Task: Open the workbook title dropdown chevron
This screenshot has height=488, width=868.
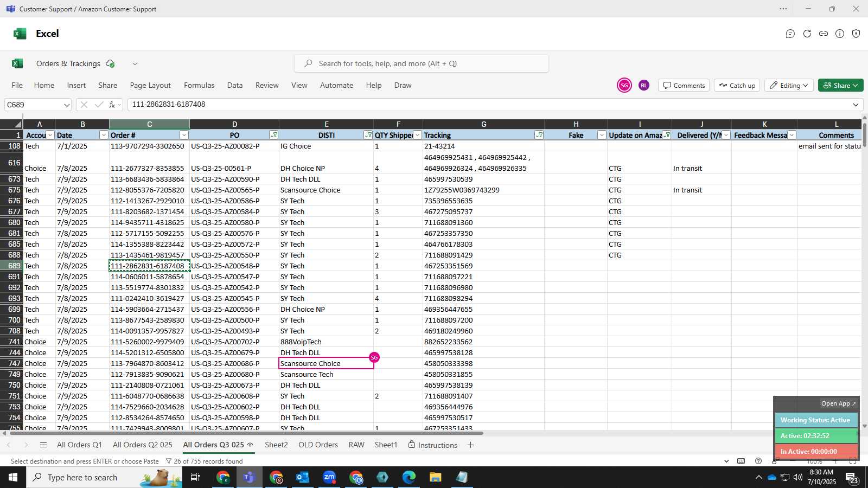Action: click(x=135, y=63)
